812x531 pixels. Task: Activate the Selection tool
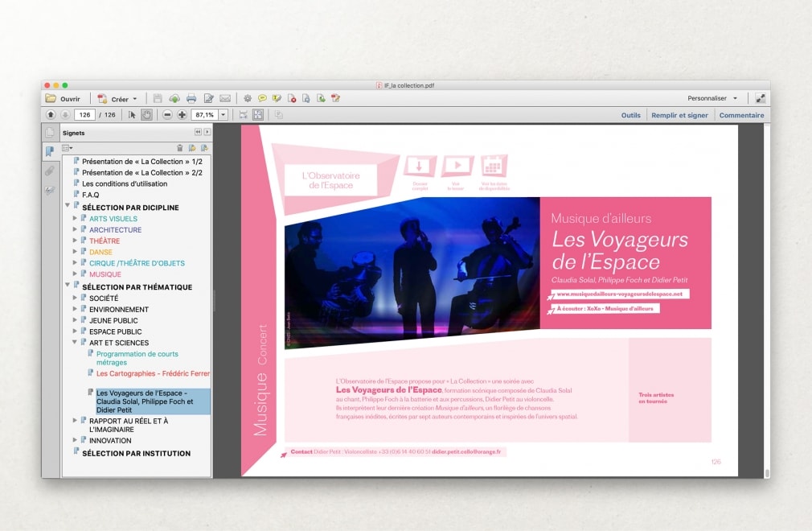tap(132, 114)
